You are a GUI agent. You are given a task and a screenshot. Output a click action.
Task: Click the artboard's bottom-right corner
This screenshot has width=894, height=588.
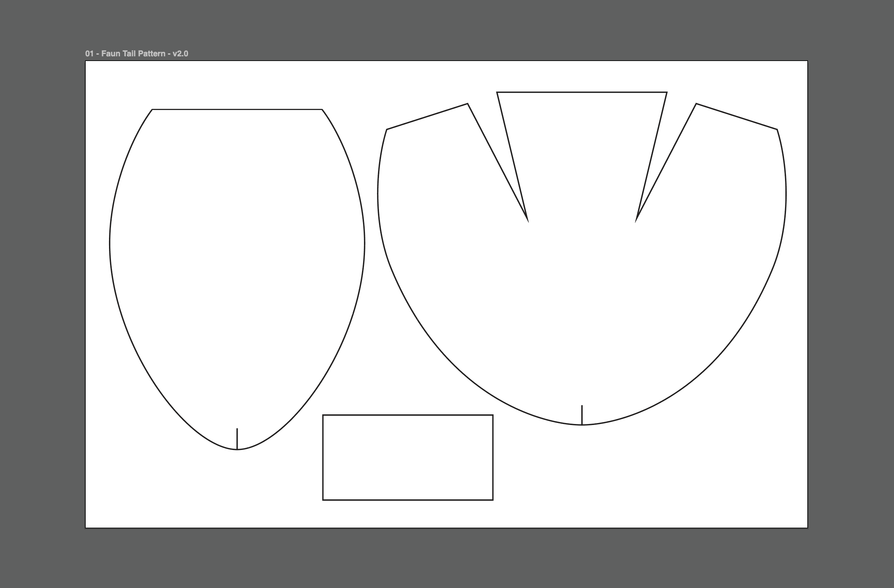click(x=807, y=528)
